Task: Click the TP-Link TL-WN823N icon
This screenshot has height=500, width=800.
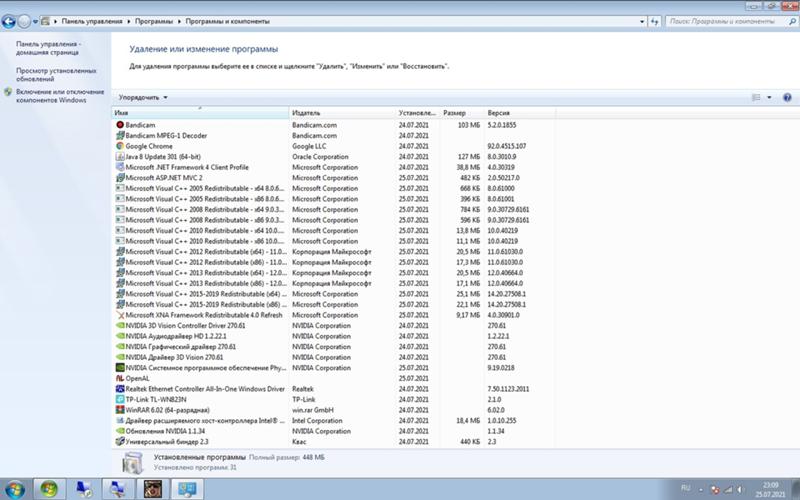Action: pyautogui.click(x=120, y=399)
